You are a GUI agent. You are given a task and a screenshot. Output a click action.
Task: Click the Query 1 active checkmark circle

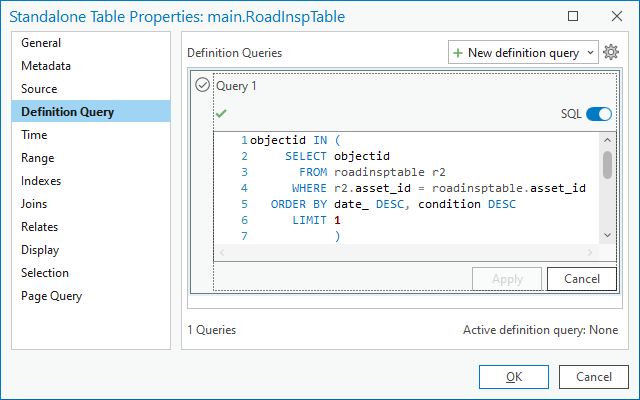point(202,86)
